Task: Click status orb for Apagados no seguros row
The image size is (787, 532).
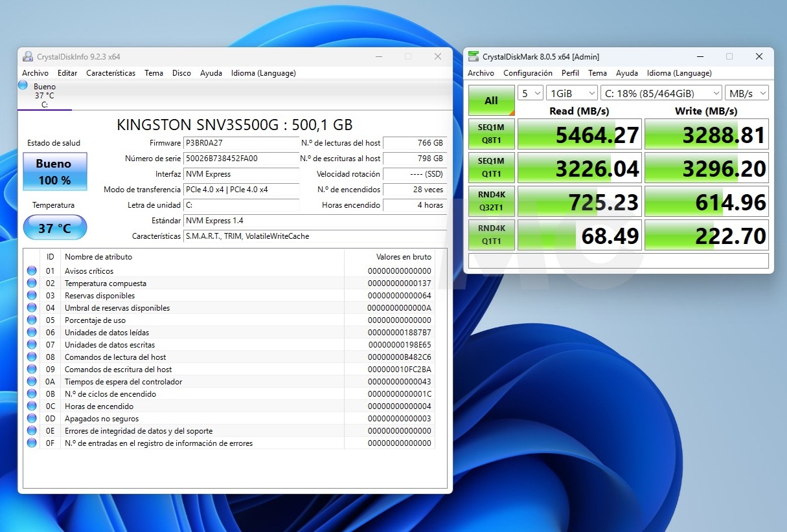Action: 32,419
